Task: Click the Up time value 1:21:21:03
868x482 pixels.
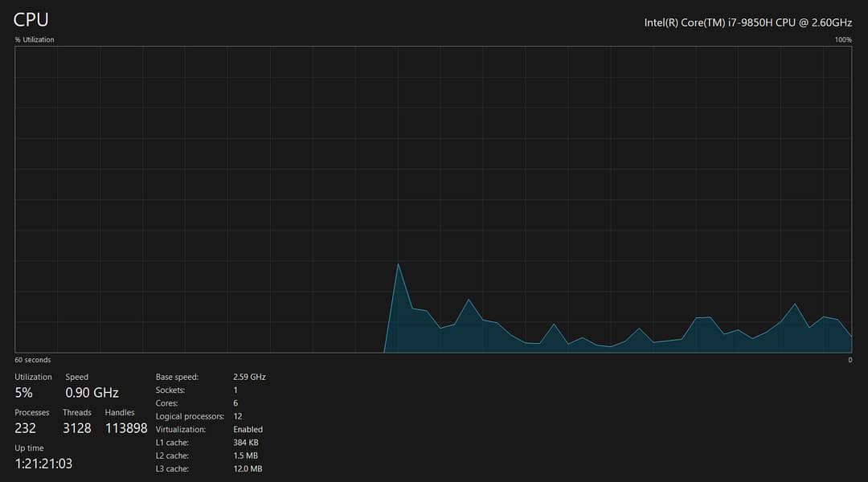Action: pyautogui.click(x=43, y=464)
